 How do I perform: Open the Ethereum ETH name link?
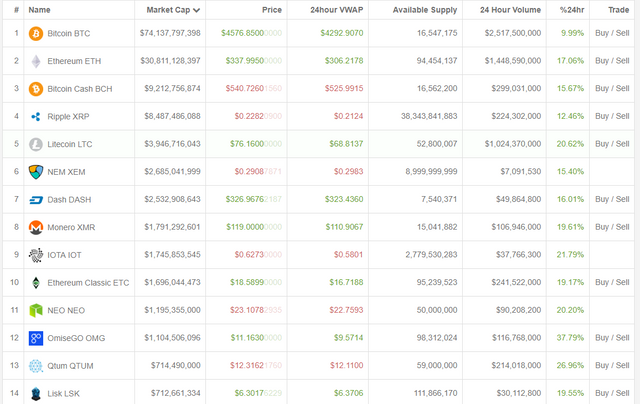coord(74,61)
